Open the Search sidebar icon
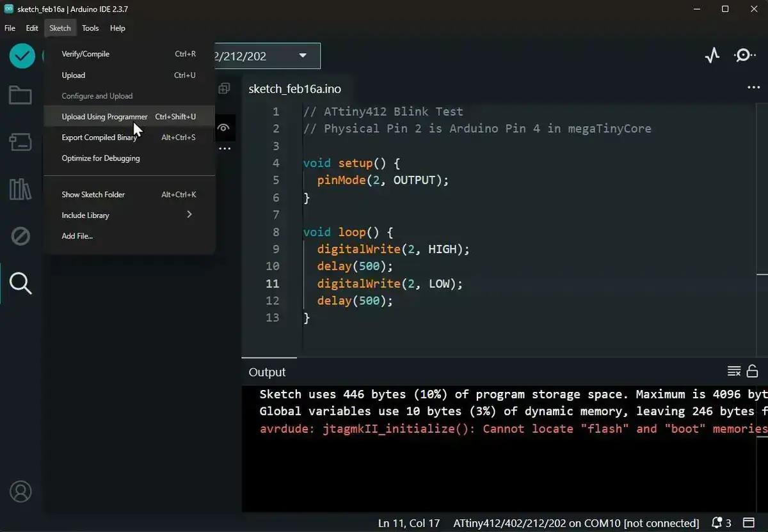768x532 pixels. coord(20,283)
